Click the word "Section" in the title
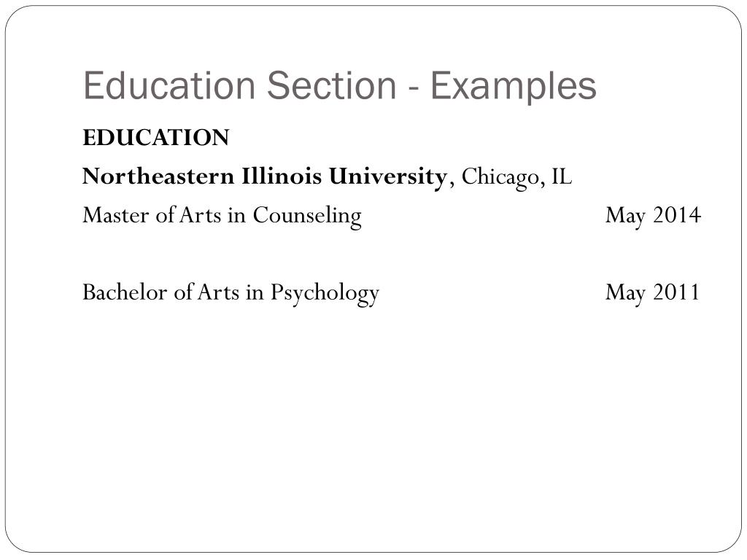Viewport: 747px width, 560px height. pyautogui.click(x=331, y=86)
